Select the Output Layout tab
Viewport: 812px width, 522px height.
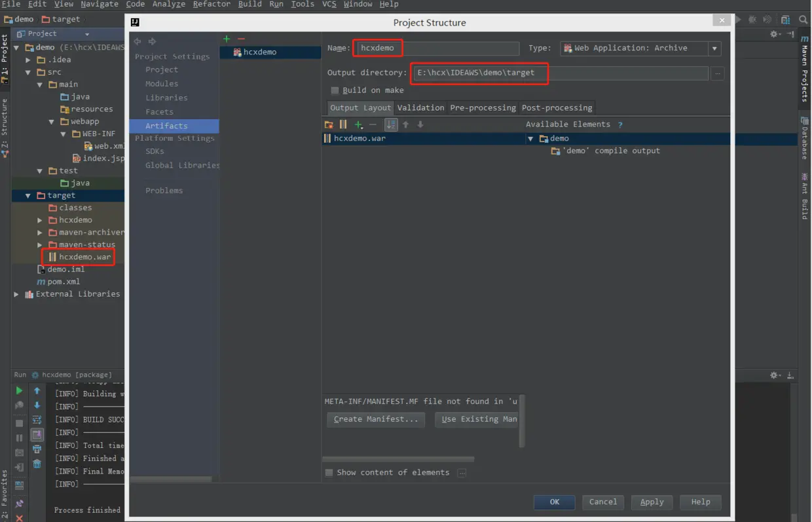click(360, 108)
